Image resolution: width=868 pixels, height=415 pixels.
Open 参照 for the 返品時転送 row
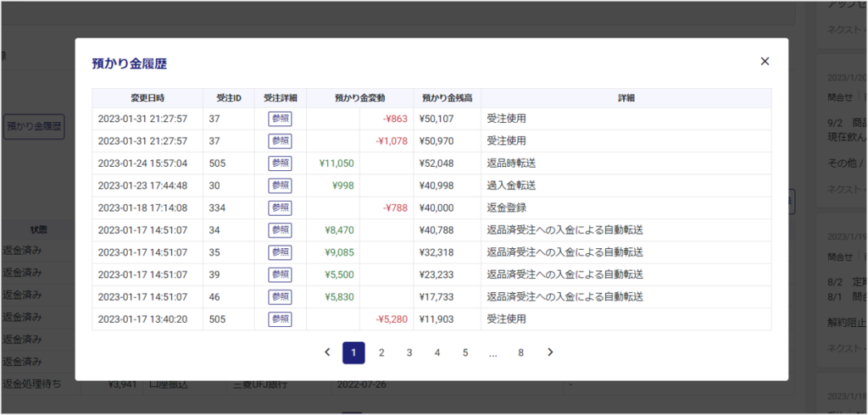click(280, 163)
